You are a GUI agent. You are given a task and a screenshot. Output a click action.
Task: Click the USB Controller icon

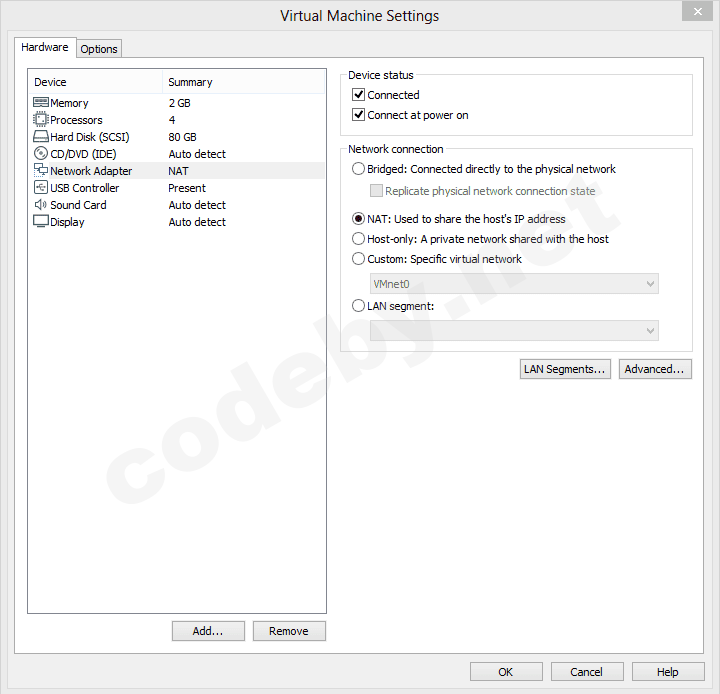coord(41,187)
